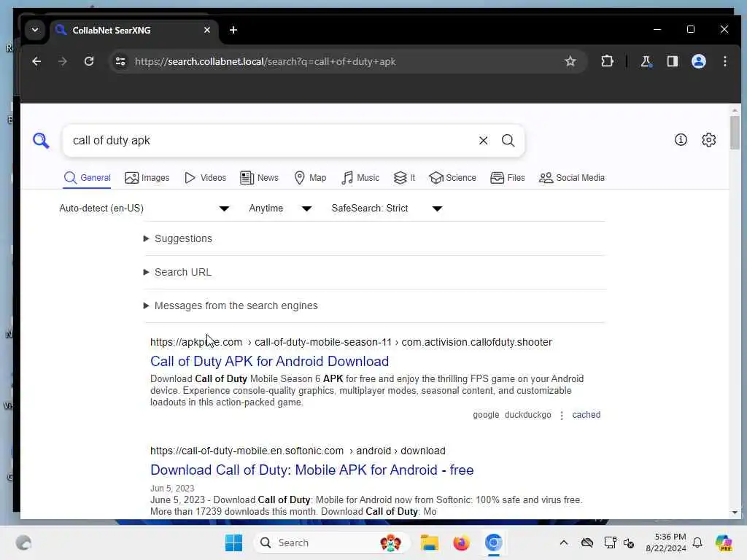The image size is (747, 560).
Task: Open the Windows Start menu
Action: click(x=233, y=542)
